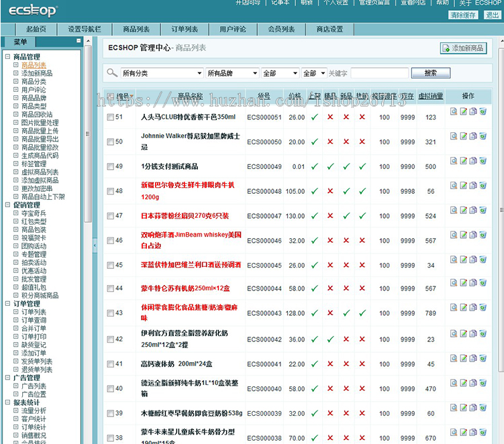Click the edit icon for product 44
504x444 pixels.
[464, 284]
